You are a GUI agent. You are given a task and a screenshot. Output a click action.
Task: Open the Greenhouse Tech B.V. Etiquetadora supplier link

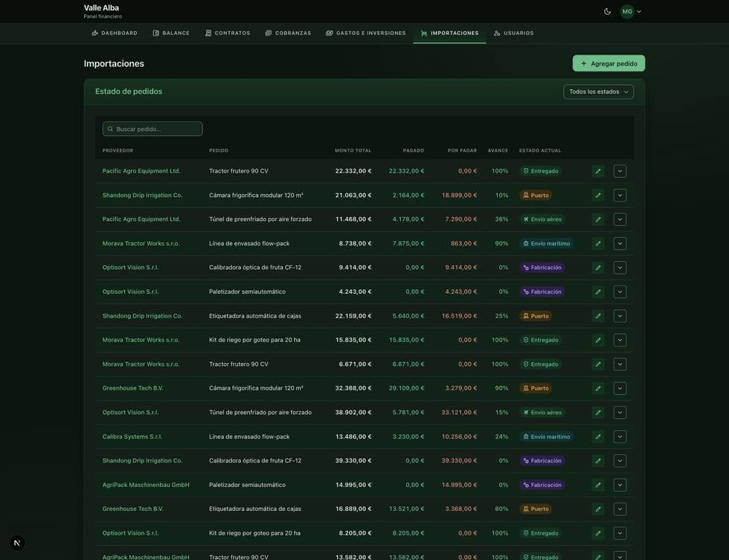132,509
